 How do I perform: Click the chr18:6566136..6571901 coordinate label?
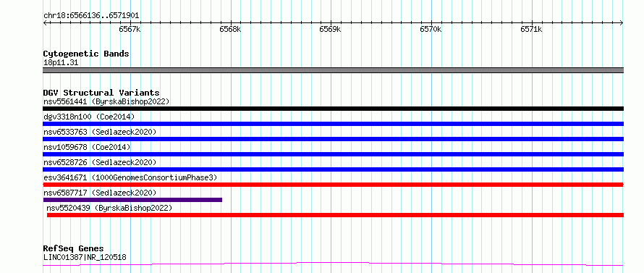[x=91, y=16]
